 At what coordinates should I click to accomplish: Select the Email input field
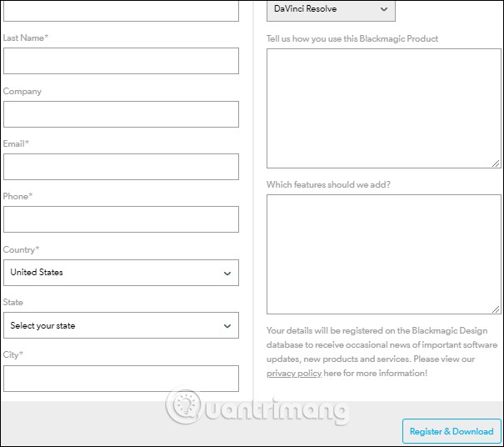(121, 167)
